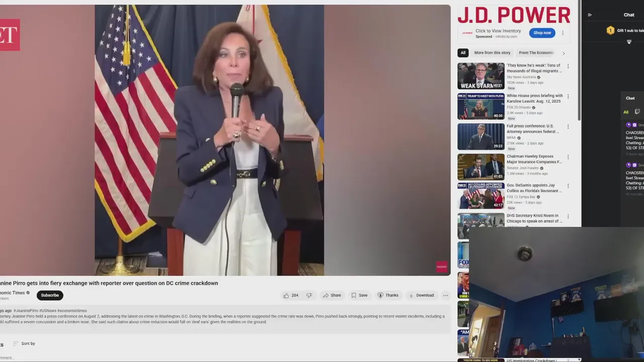Click Sky News Australia channel name

tap(521, 77)
